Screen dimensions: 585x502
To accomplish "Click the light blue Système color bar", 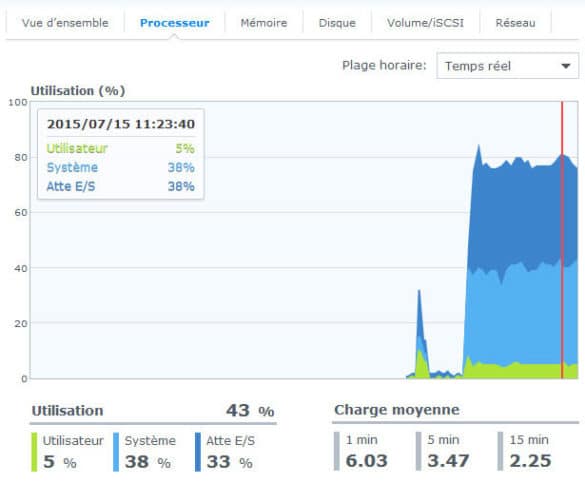I will coord(116,452).
